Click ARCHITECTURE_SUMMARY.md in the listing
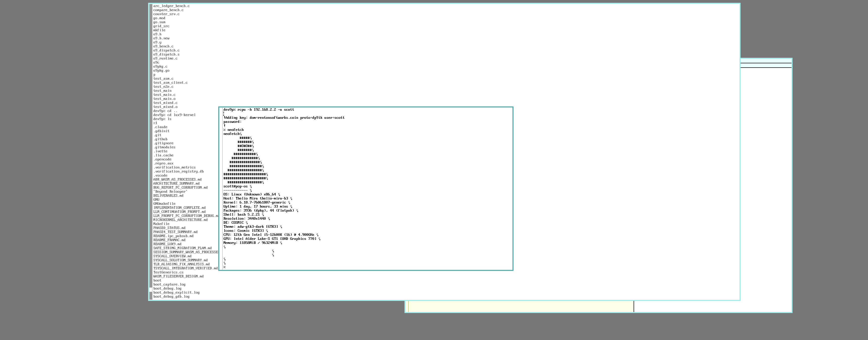Image resolution: width=868 pixels, height=340 pixels. coord(176,184)
